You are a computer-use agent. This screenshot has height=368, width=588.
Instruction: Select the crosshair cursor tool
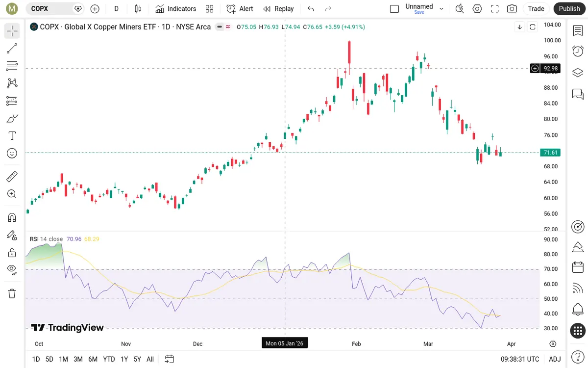[12, 31]
